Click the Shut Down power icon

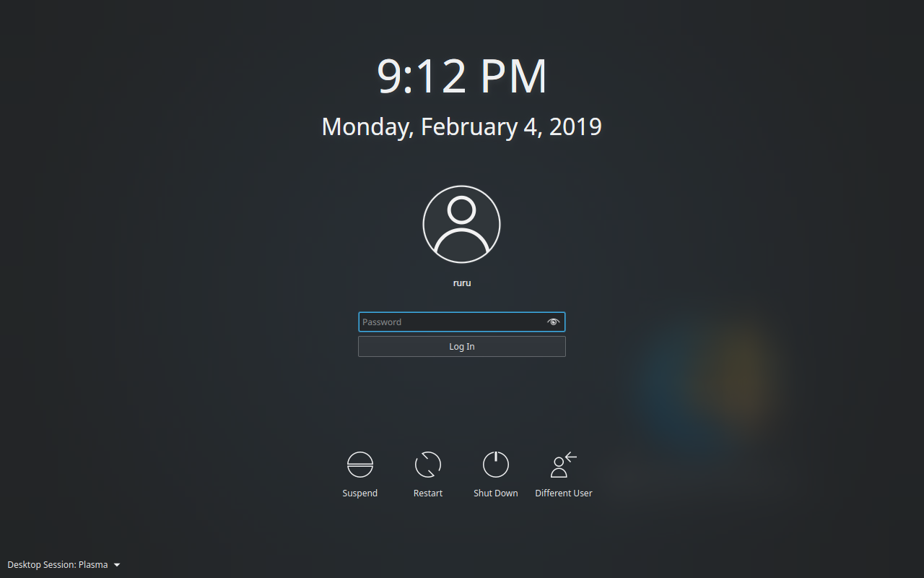(496, 465)
